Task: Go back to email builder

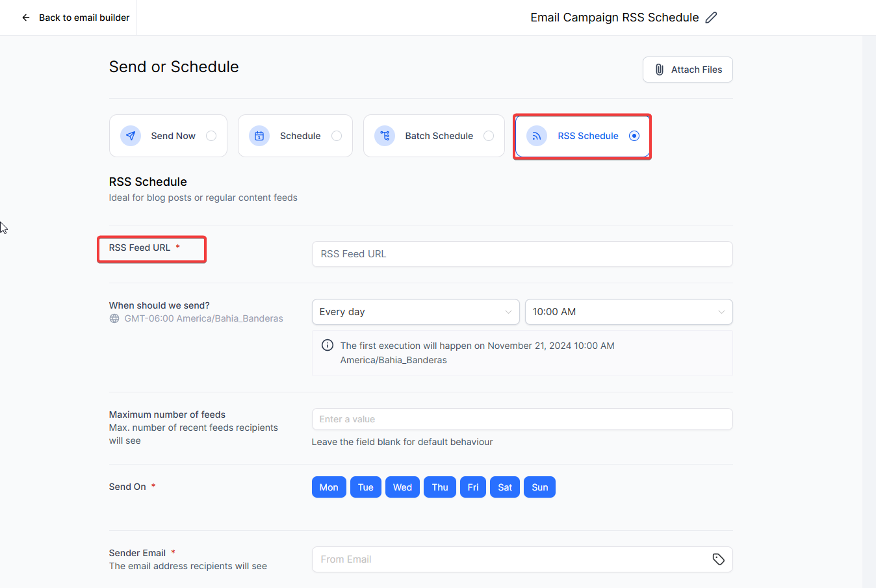Action: pyautogui.click(x=75, y=18)
